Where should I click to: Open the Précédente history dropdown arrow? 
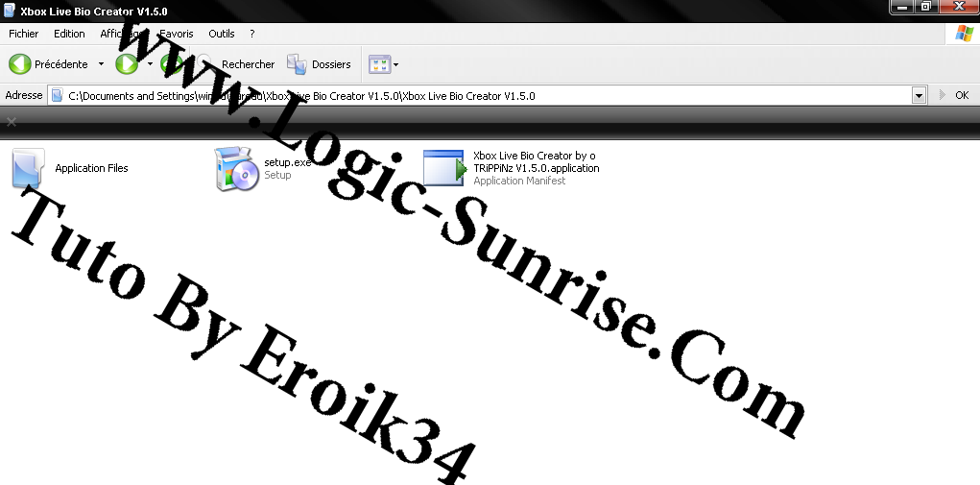click(x=101, y=63)
